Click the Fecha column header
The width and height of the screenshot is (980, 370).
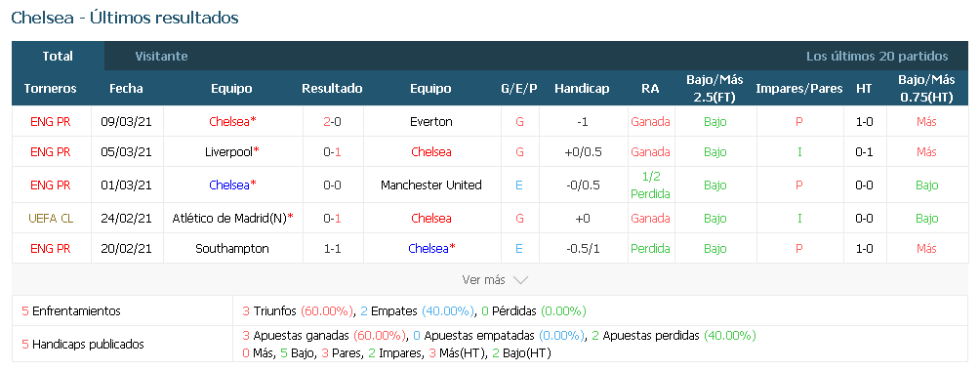pos(126,88)
